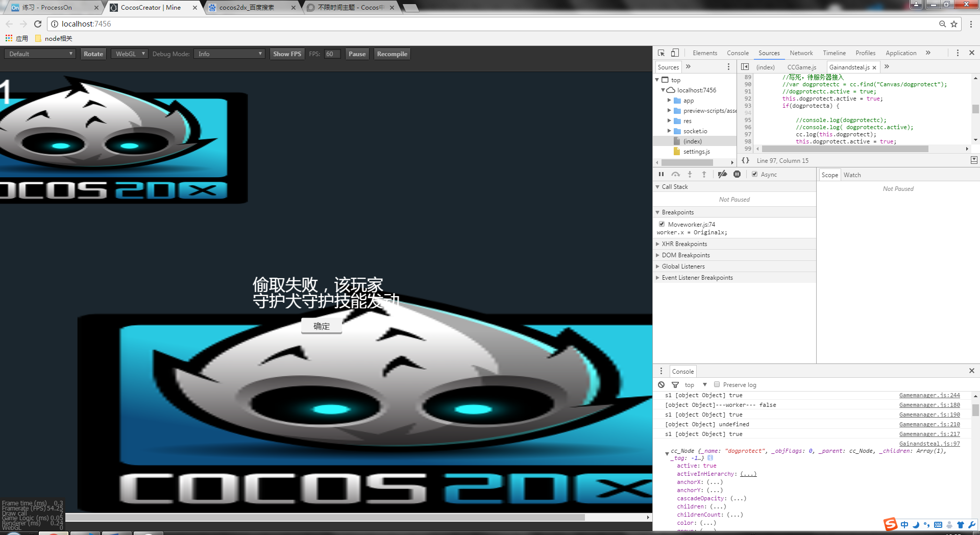The height and width of the screenshot is (535, 980).
Task: Toggle the Async checkbox
Action: (x=755, y=175)
